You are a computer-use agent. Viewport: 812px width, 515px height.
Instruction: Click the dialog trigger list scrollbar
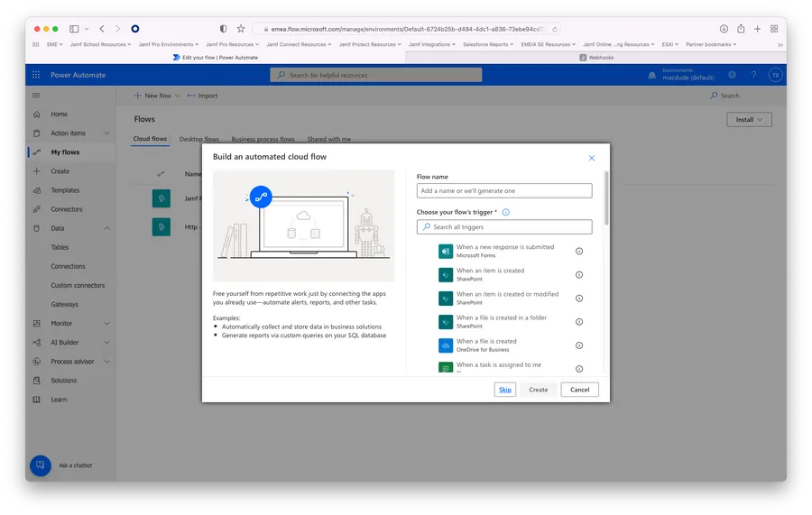tap(606, 198)
